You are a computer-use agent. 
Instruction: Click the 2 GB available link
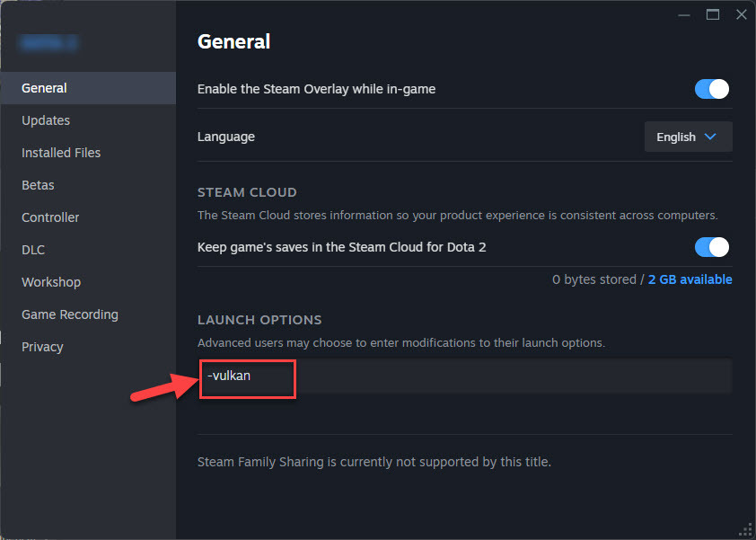tap(690, 279)
